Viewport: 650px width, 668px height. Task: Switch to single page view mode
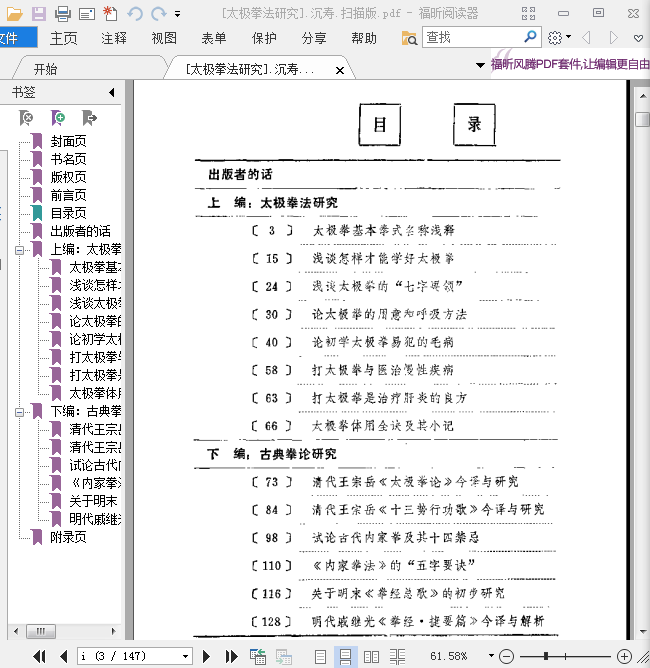(320, 656)
